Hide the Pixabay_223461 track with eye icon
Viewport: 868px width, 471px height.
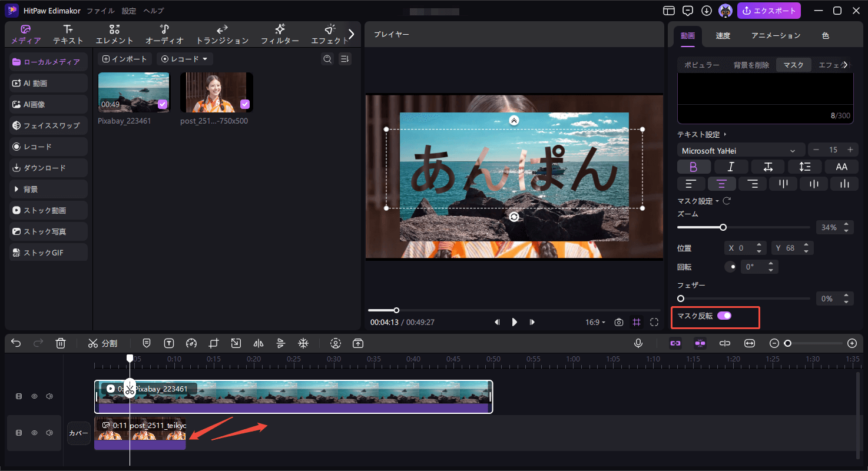[34, 396]
